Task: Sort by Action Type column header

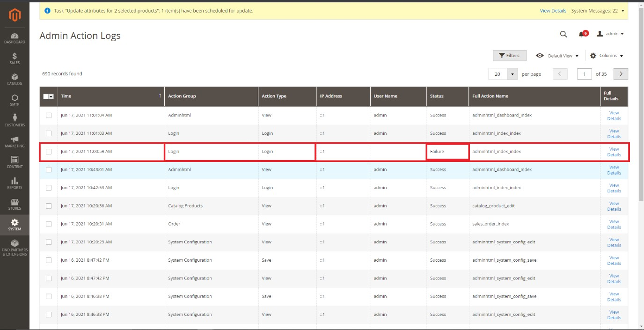Action: 287,96
